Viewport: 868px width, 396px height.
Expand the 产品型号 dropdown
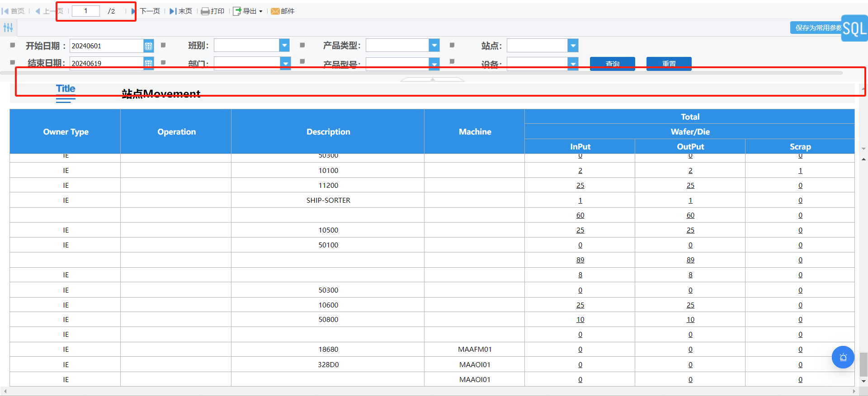click(x=434, y=64)
